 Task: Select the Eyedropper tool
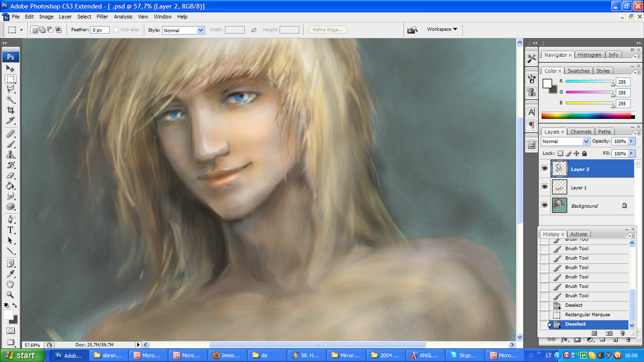tap(11, 274)
